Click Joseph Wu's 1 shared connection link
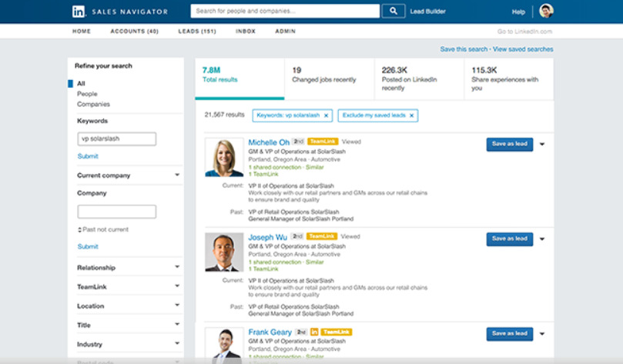The width and height of the screenshot is (623, 364). pyautogui.click(x=275, y=262)
